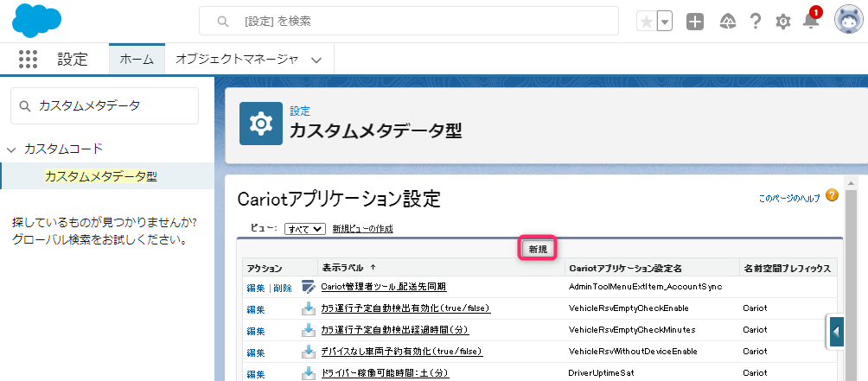Open the question mark help menu
The width and height of the screenshot is (868, 381).
pos(756,22)
